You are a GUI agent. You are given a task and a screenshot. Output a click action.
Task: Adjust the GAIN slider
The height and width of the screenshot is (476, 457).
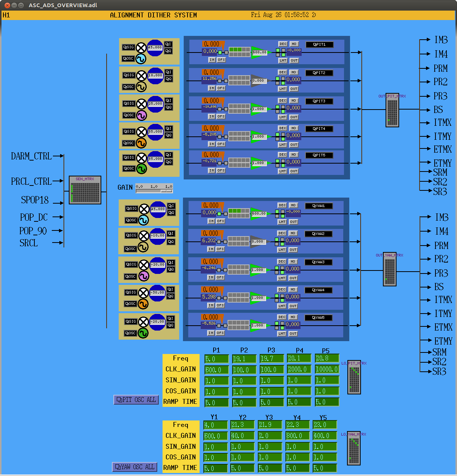tap(154, 191)
